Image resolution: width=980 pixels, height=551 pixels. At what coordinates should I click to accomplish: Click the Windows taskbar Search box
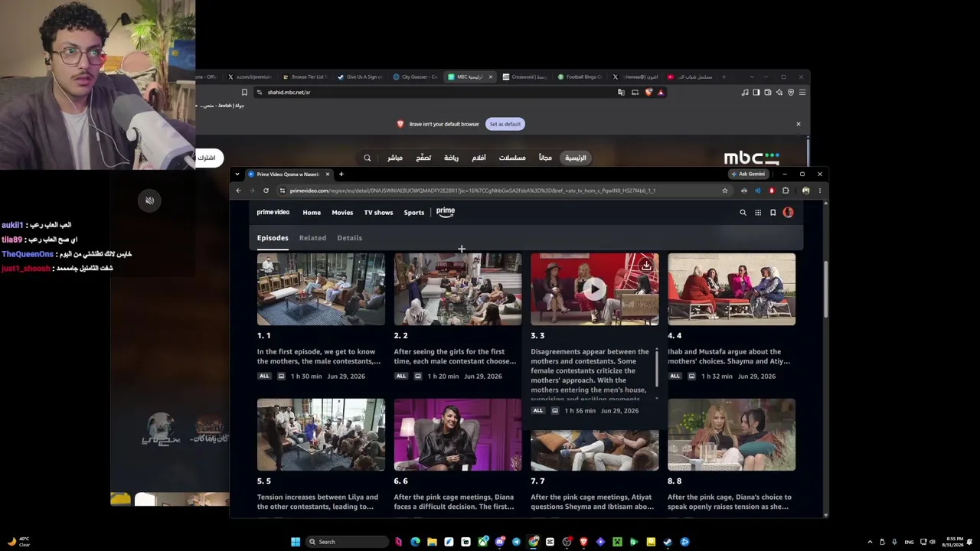[347, 542]
